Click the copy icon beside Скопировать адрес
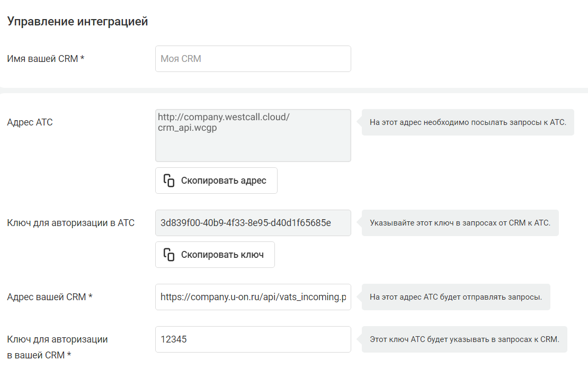This screenshot has width=588, height=378. click(169, 181)
